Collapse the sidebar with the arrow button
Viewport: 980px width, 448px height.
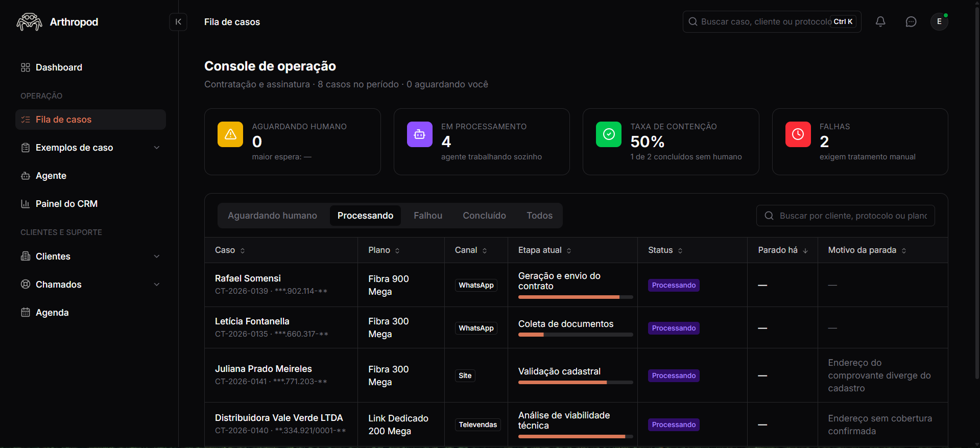(x=178, y=22)
